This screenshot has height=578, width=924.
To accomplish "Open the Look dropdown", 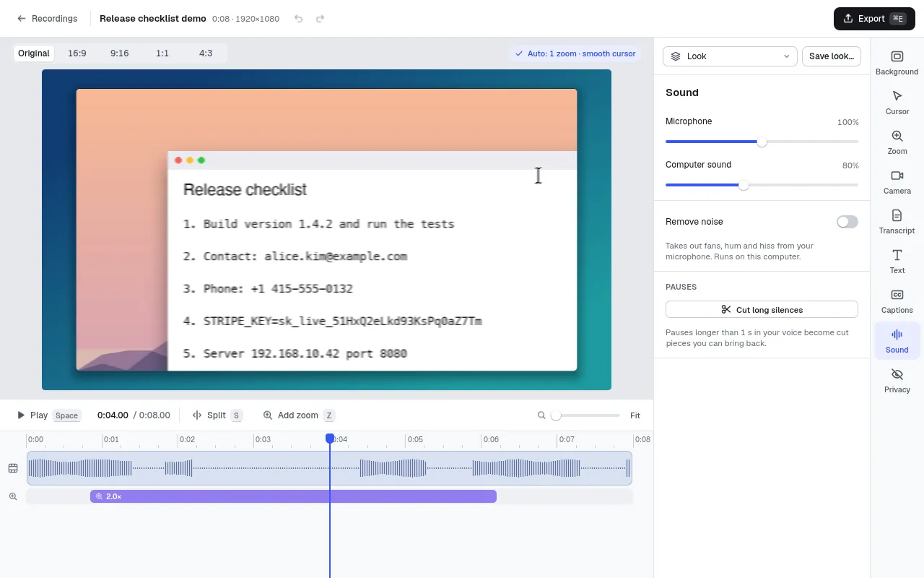I will point(730,56).
